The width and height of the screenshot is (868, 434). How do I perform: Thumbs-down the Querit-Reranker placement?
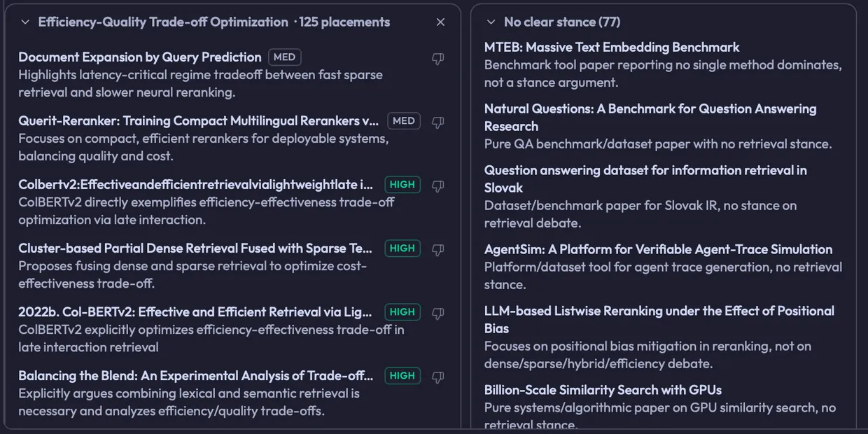438,123
